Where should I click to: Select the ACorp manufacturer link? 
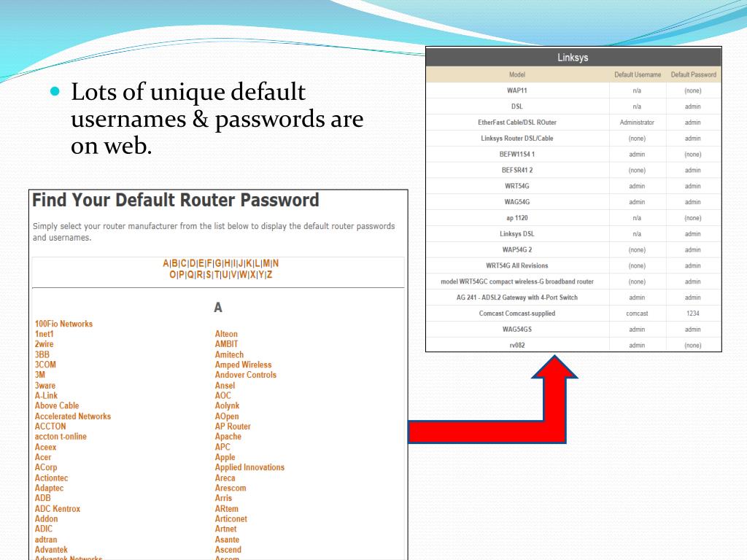pos(46,467)
